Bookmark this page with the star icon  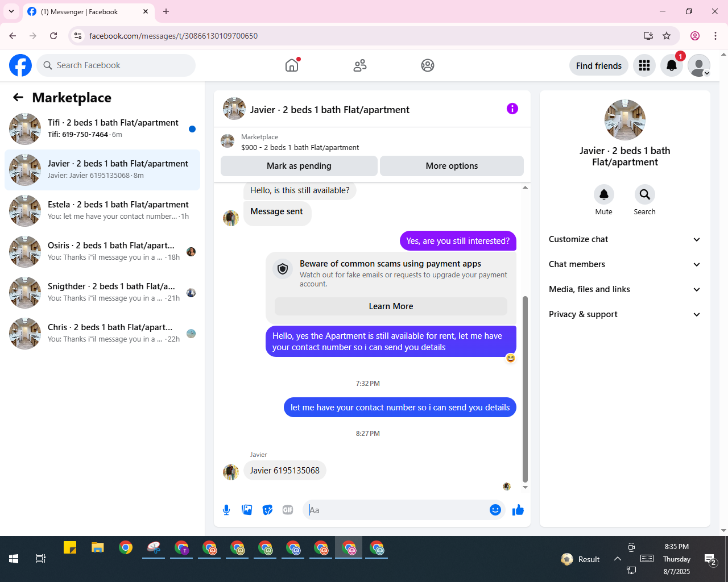pyautogui.click(x=667, y=36)
